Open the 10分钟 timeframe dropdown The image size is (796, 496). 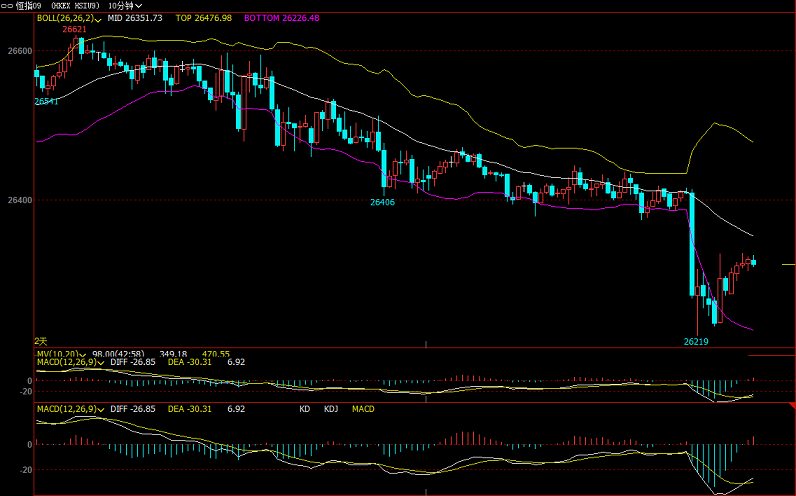point(127,6)
